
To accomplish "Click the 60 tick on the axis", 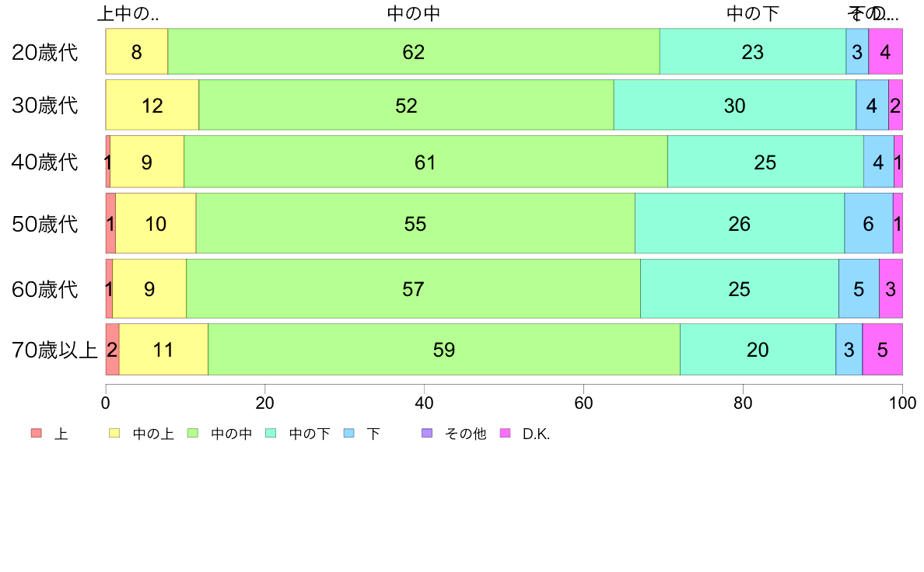I will 583,403.
